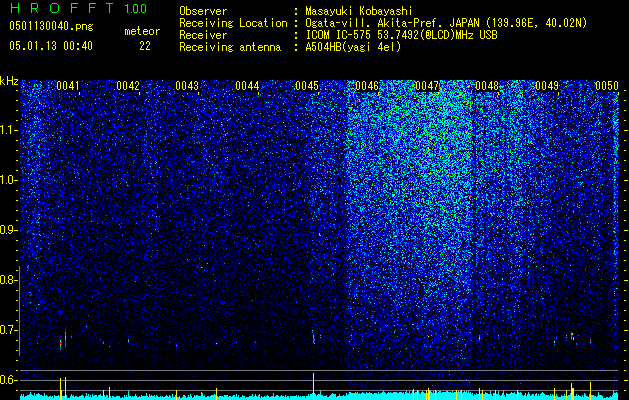
Task: Click the 0048 time marker
Action: pos(487,86)
